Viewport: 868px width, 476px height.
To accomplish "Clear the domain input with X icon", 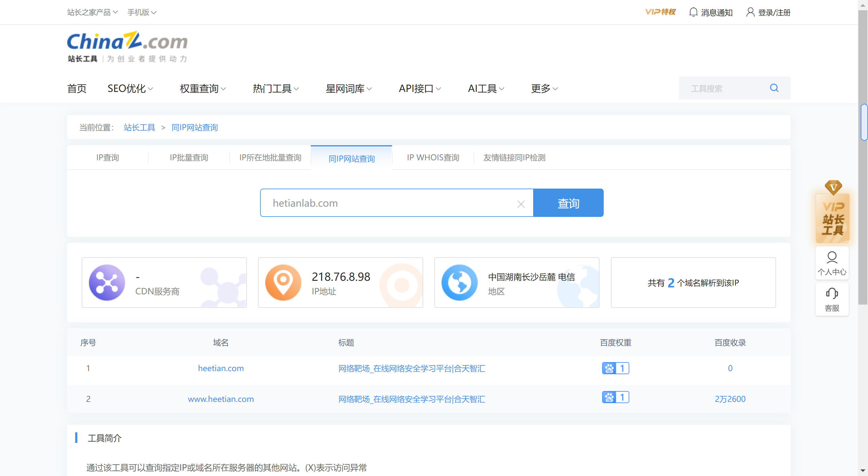I will (520, 204).
